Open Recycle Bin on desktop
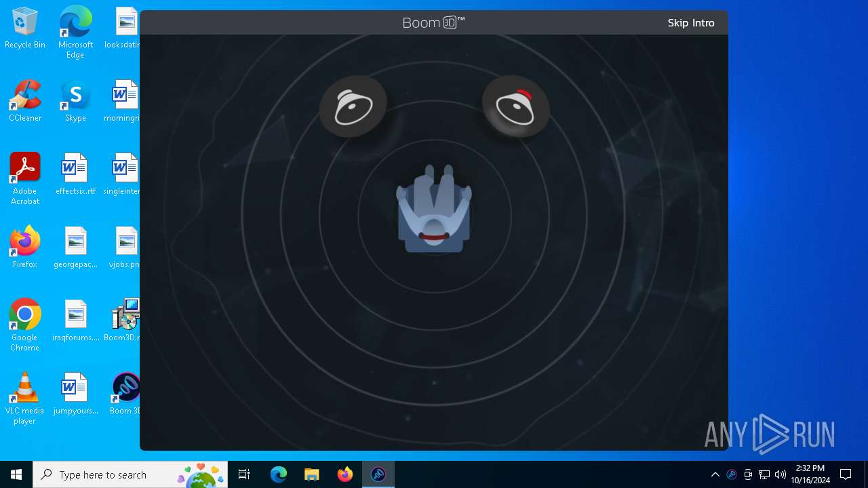The image size is (868, 488). 25,28
